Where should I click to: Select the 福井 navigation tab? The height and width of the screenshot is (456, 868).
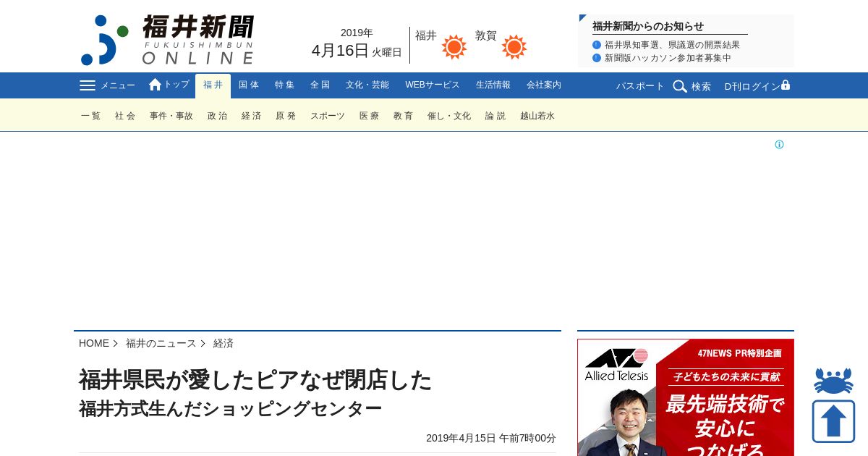click(213, 85)
